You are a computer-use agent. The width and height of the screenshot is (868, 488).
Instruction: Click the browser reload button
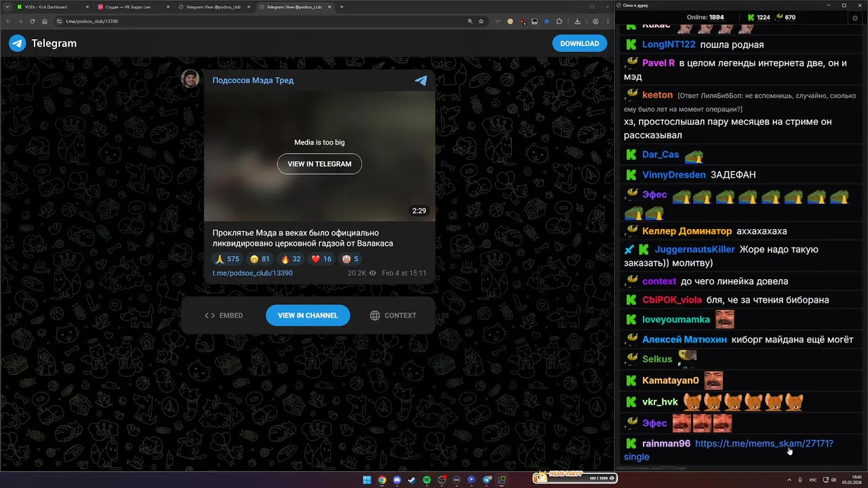[33, 21]
